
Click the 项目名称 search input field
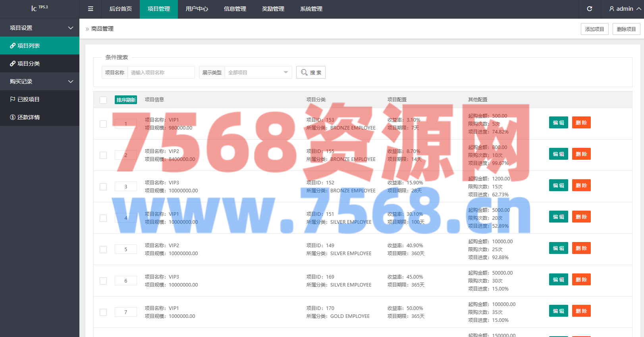point(161,72)
